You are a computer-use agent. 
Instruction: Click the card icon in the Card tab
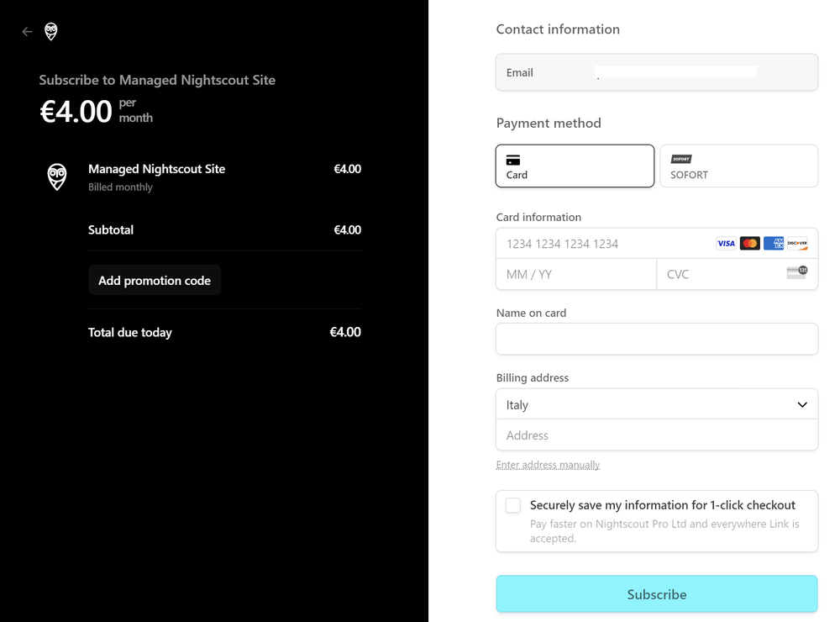513,160
